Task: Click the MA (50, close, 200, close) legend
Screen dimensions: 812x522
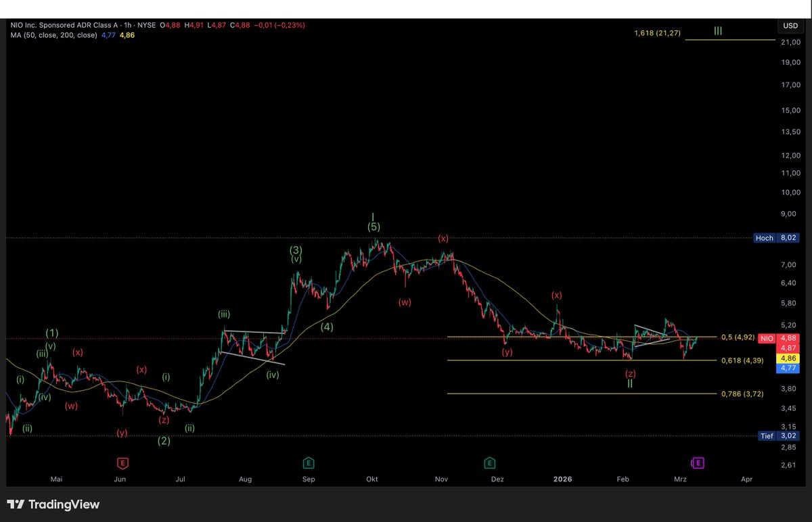Action: (55, 34)
